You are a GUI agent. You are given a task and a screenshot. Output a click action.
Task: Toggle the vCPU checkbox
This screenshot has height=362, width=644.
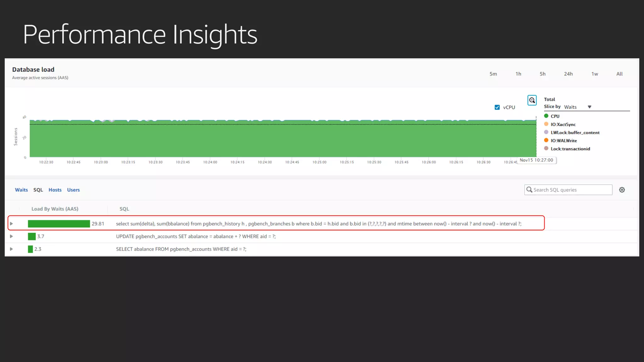pos(497,107)
